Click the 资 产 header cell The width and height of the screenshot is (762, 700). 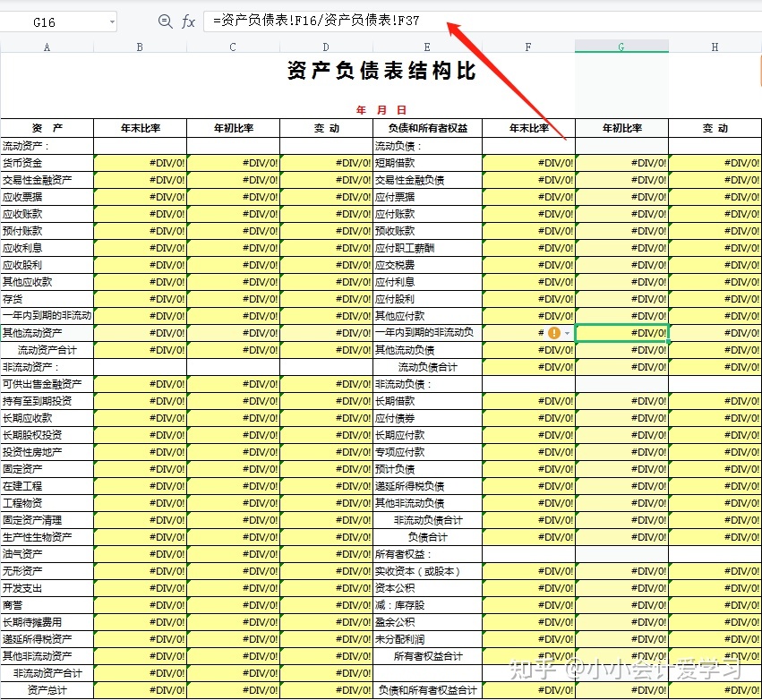coord(47,128)
